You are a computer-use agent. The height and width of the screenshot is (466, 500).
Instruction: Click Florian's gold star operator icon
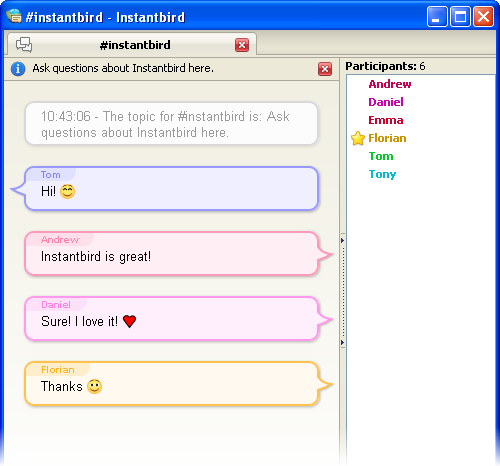point(358,138)
